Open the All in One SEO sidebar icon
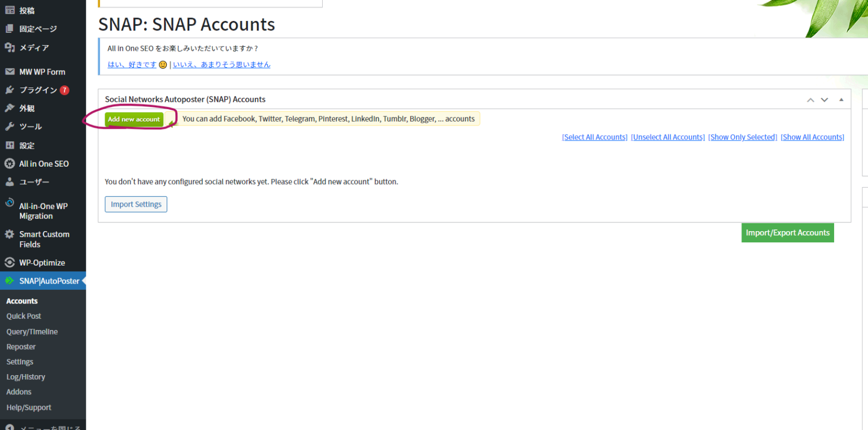The height and width of the screenshot is (430, 868). tap(10, 163)
